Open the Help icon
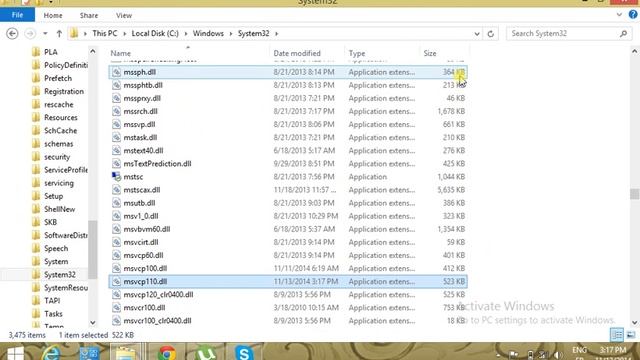 [x=633, y=15]
